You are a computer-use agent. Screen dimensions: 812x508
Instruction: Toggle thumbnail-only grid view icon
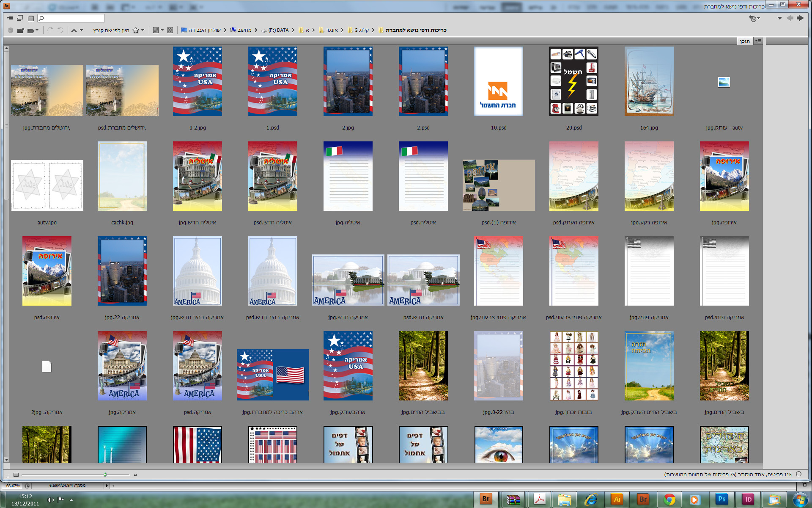click(x=170, y=30)
